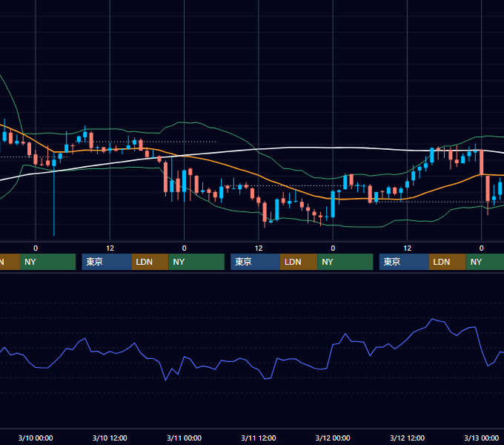Image resolution: width=504 pixels, height=445 pixels.
Task: Select the NY block following 3/10 LDN
Action: click(196, 262)
